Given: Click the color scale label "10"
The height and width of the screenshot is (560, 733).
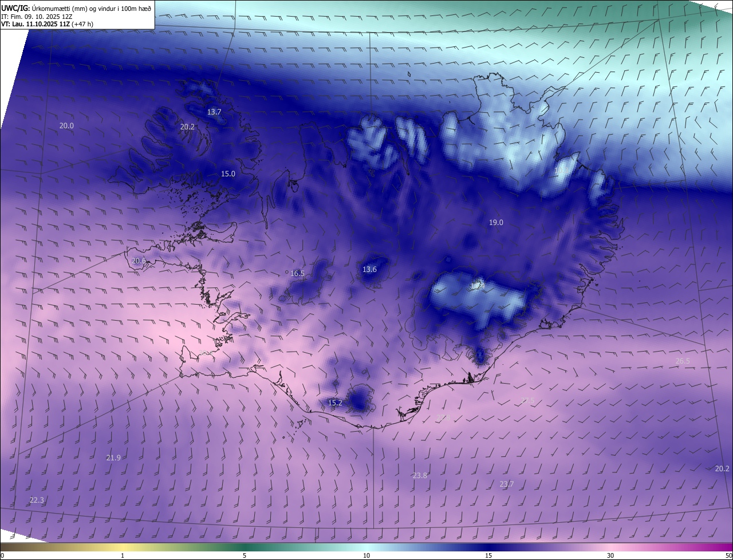Looking at the screenshot, I should click(x=366, y=555).
